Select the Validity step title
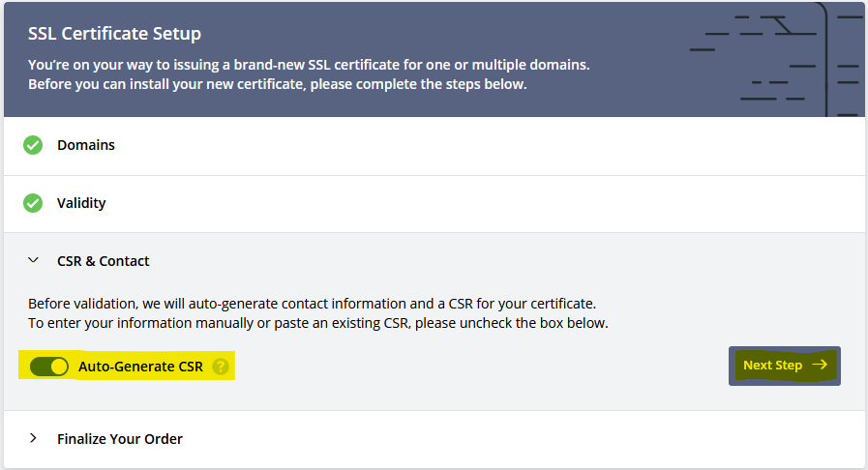Image resolution: width=868 pixels, height=470 pixels. 81,203
